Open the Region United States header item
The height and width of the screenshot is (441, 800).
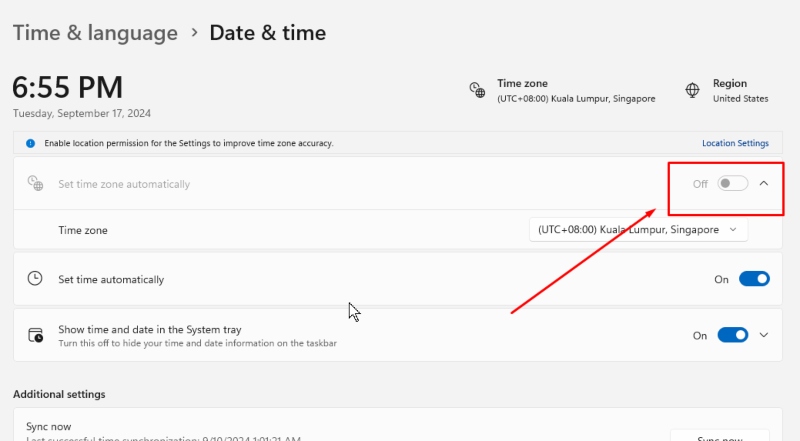[727, 90]
